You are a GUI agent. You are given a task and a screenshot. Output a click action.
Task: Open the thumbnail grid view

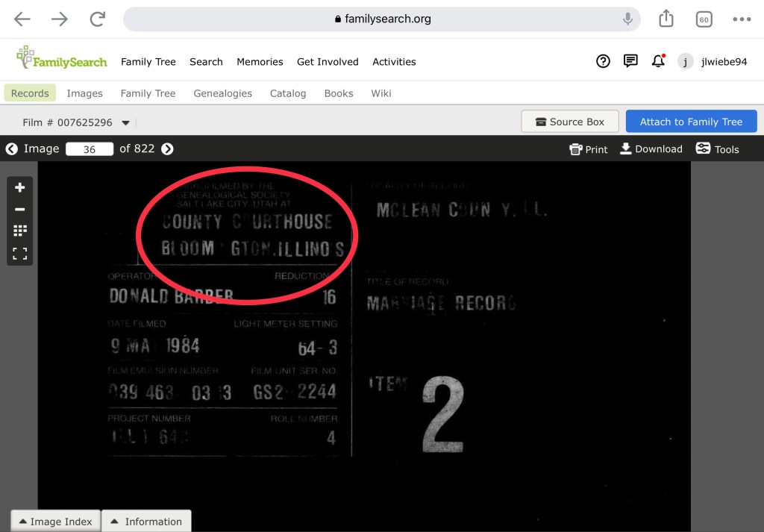pos(20,231)
